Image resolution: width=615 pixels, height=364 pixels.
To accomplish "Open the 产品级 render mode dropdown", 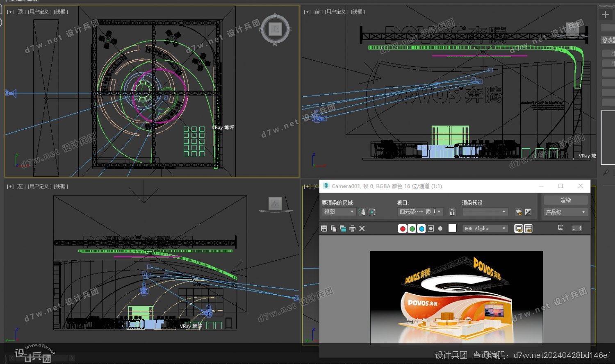I will 565,212.
